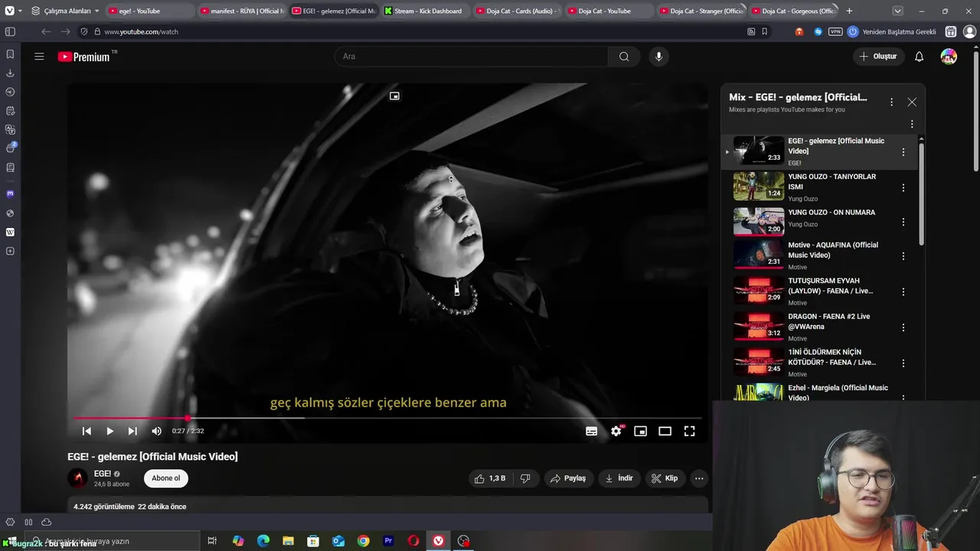Open the Notes panel in sidebar
The image size is (980, 551).
click(x=10, y=111)
